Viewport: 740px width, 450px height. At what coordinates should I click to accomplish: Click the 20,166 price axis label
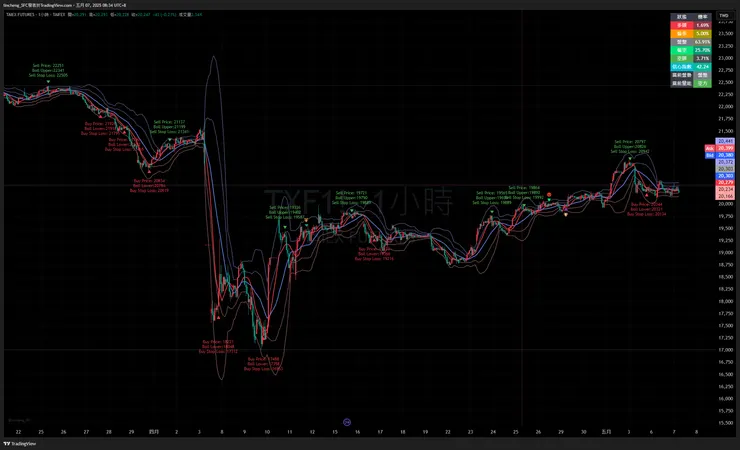point(725,196)
